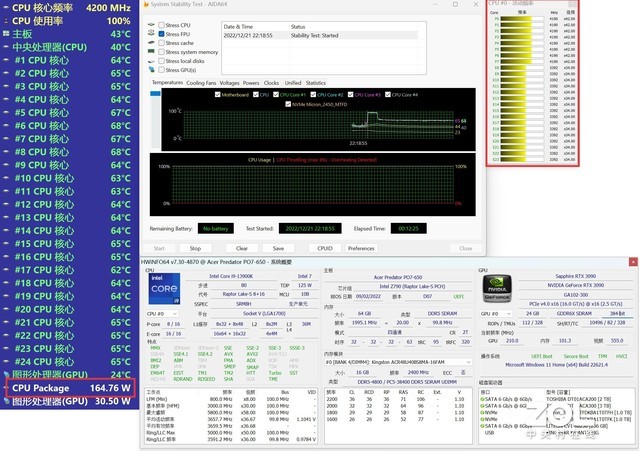
Task: Toggle the Motherboard graph checkbox
Action: [x=218, y=95]
